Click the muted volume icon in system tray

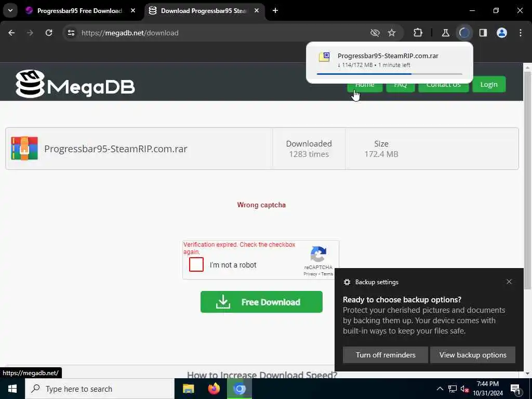coord(465,389)
